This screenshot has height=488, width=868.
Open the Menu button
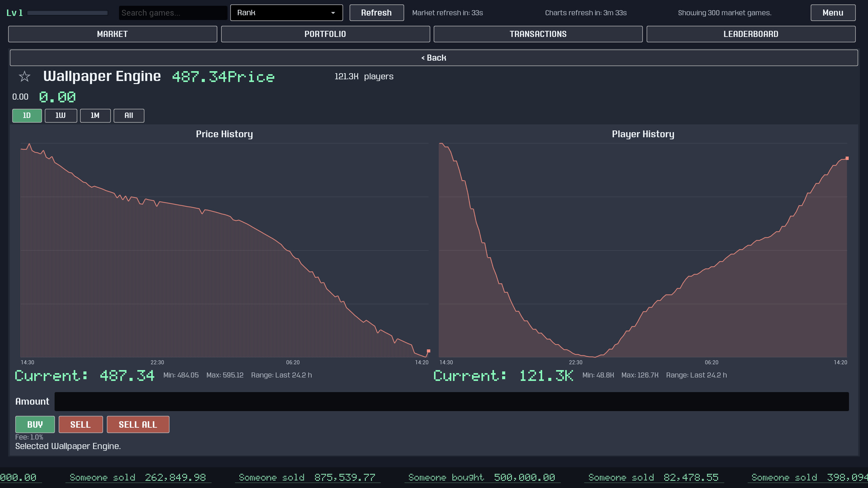tap(833, 13)
